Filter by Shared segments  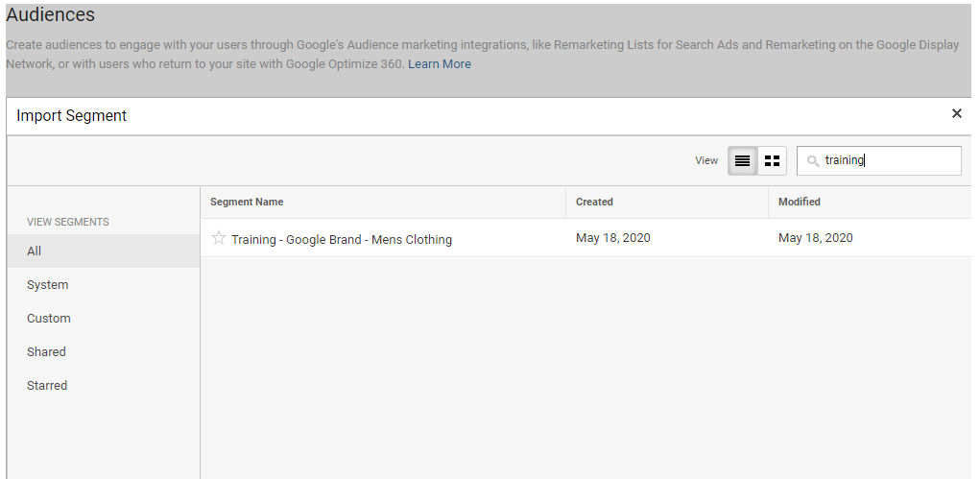(104, 352)
